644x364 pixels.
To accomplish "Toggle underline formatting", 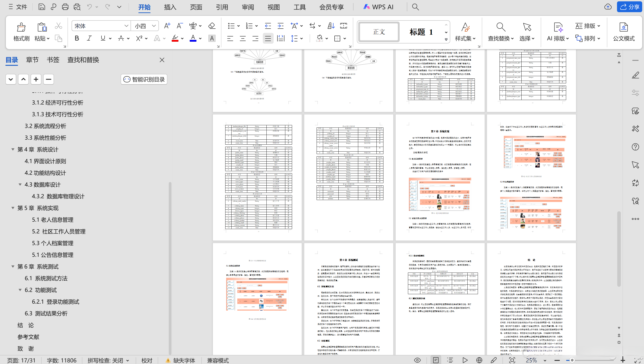I will pos(103,38).
